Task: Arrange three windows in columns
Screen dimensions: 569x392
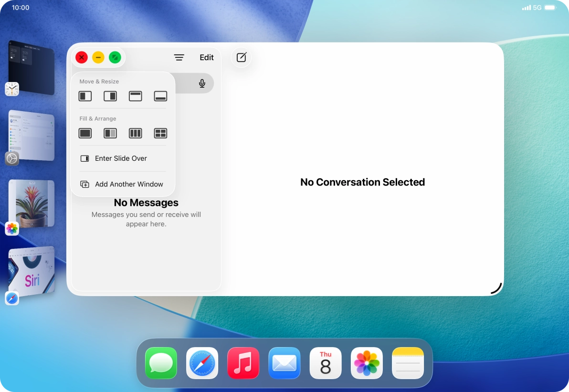Action: (136, 133)
